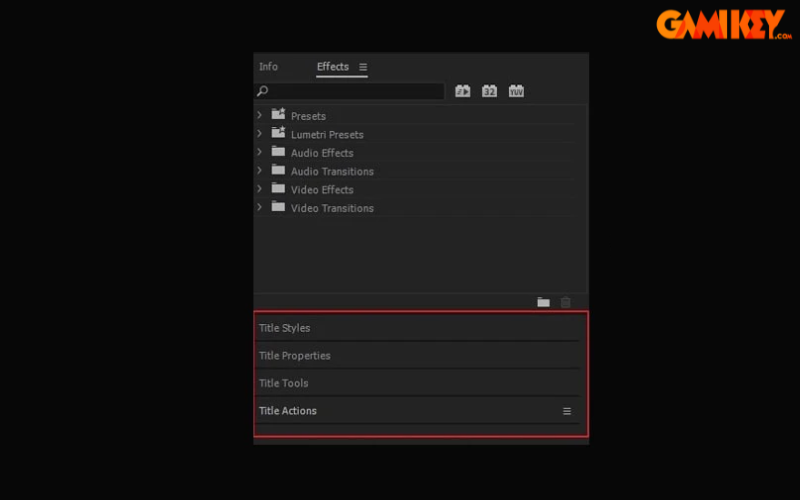Switch to the Info tab
The width and height of the screenshot is (800, 500).
tap(268, 66)
